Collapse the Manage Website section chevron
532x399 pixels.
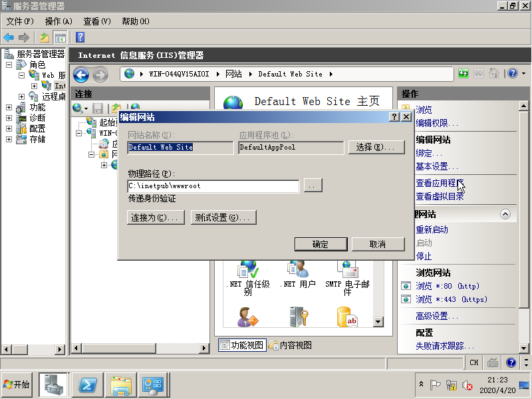(x=505, y=214)
